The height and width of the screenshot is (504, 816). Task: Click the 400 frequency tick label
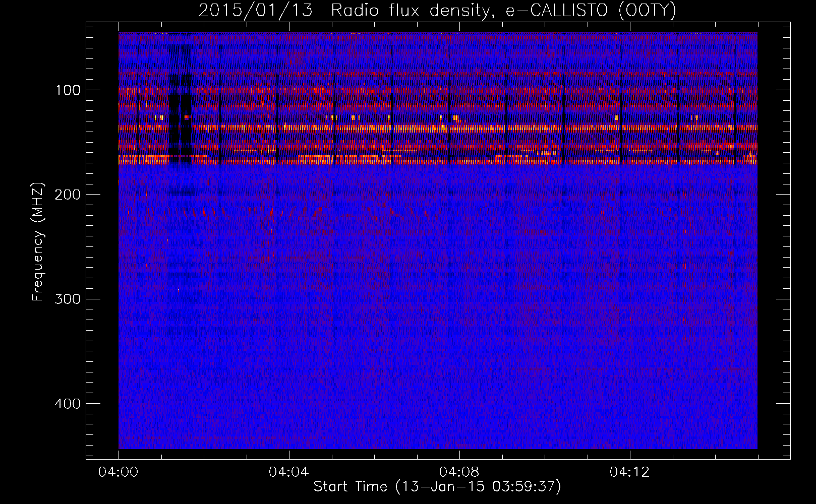68,404
